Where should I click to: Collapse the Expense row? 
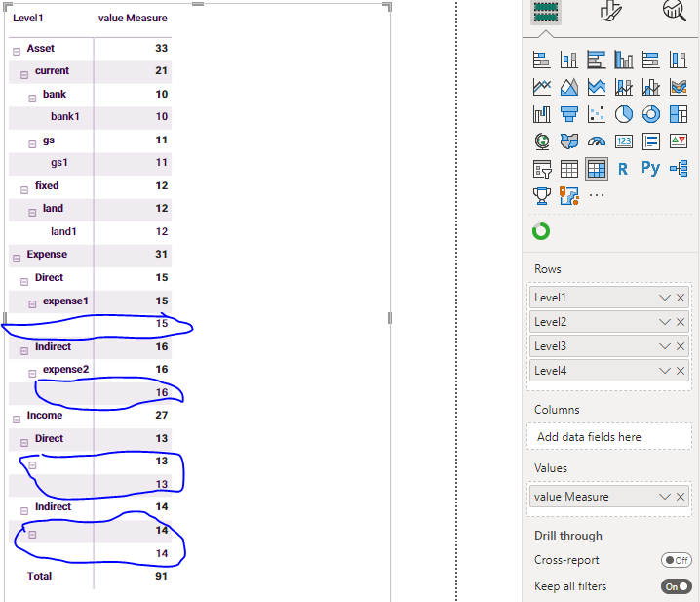pos(17,259)
